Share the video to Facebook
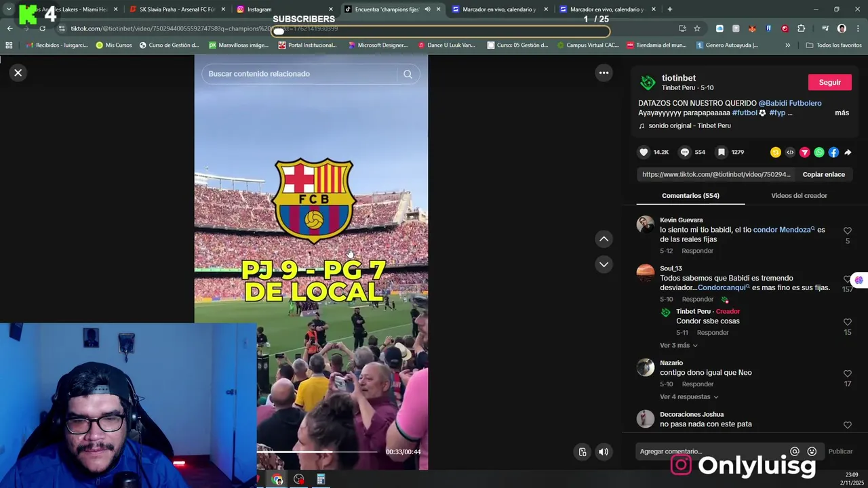 coord(833,152)
